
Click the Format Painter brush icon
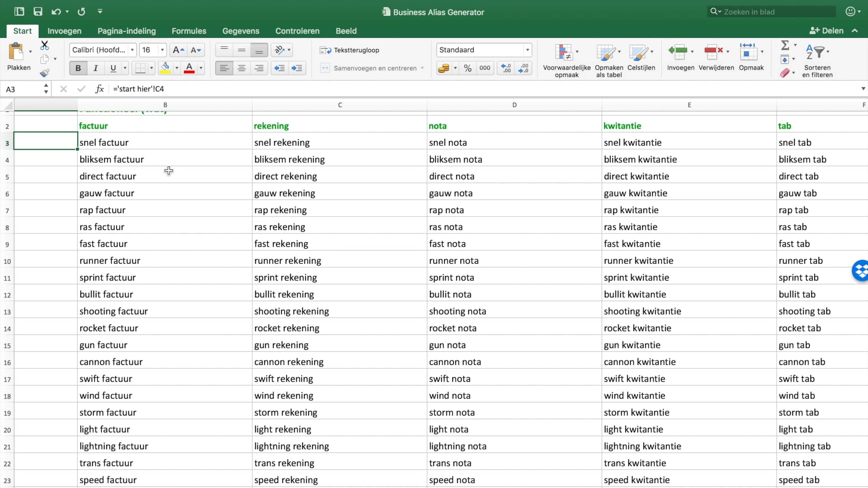pos(44,73)
